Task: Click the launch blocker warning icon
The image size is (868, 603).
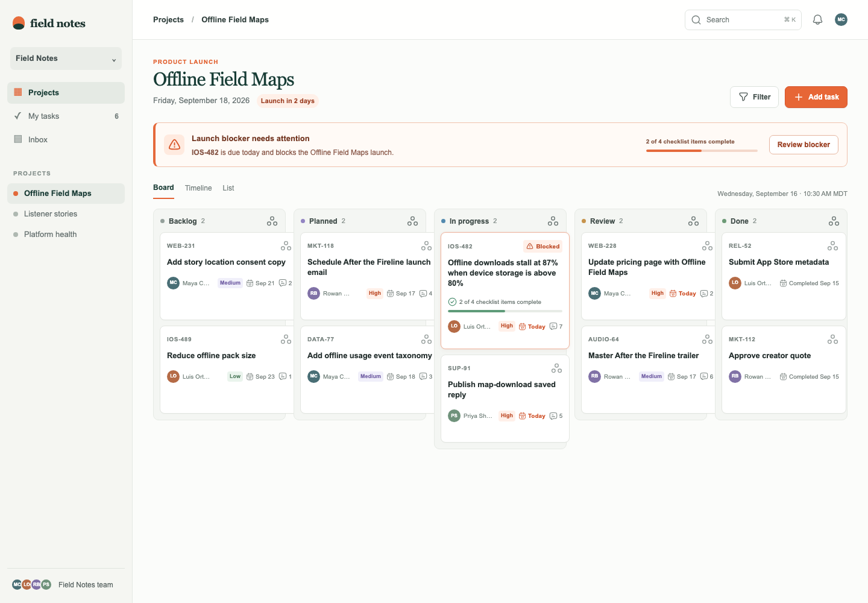Action: pos(174,145)
